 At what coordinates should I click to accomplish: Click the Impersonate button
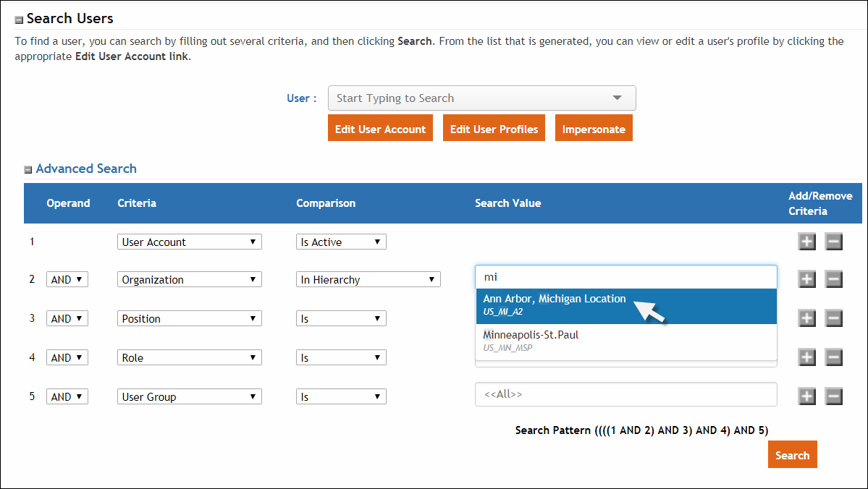(594, 129)
